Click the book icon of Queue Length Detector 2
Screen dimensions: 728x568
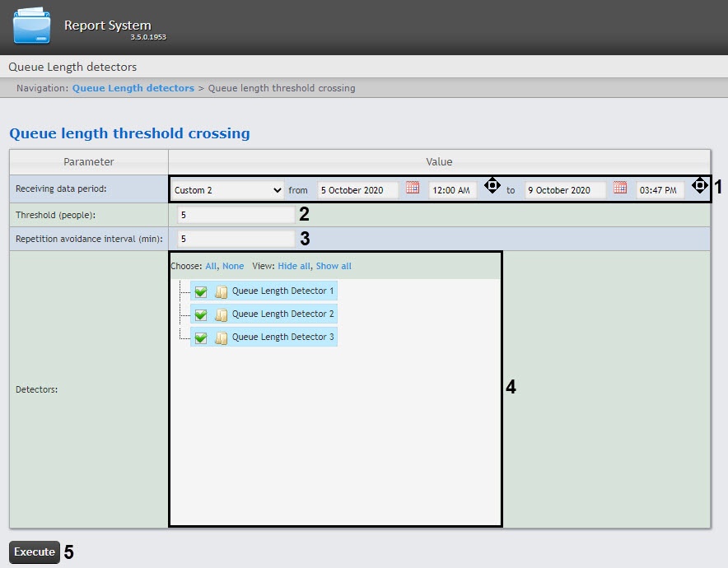pos(221,314)
